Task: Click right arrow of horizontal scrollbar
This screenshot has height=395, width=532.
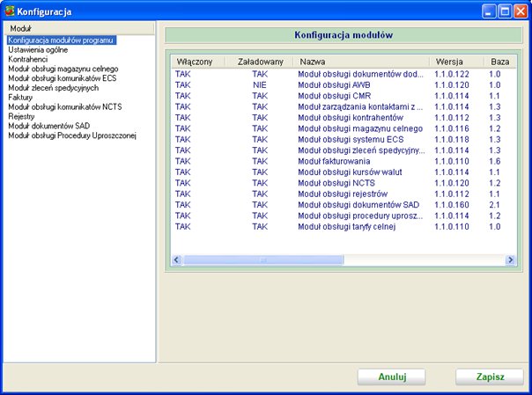Action: (x=510, y=260)
